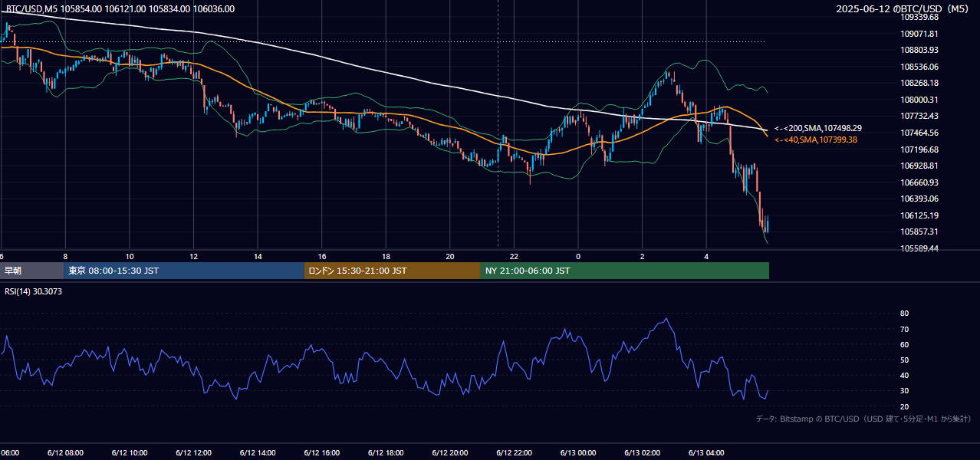Click the 6/13 00:00 date label

(x=577, y=452)
